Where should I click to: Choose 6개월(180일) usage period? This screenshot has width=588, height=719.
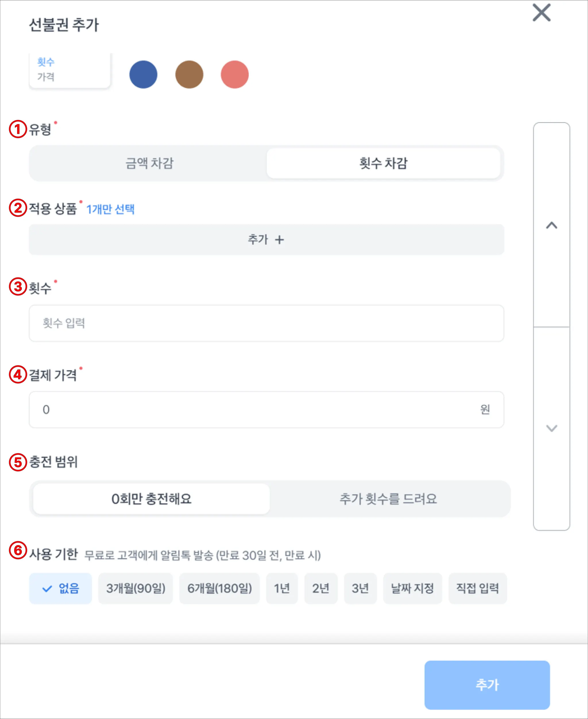click(x=219, y=588)
